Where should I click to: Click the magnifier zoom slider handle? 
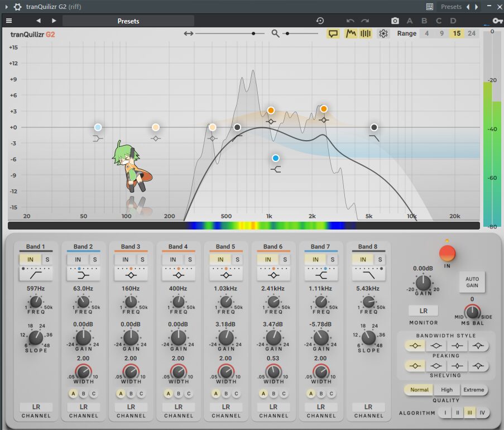pyautogui.click(x=287, y=34)
